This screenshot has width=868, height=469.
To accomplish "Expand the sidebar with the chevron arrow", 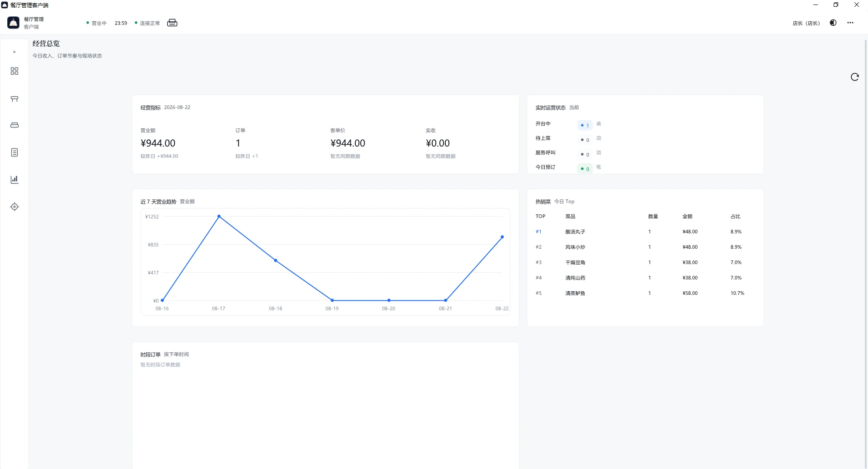I will coord(14,52).
